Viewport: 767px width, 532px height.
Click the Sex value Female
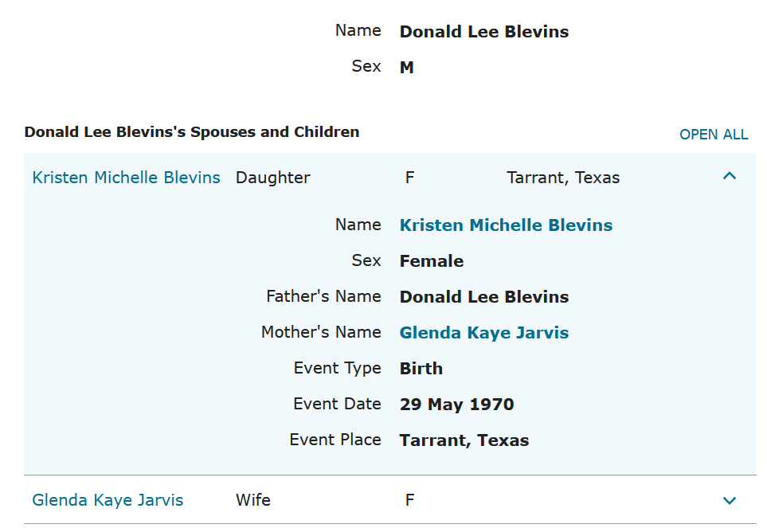(x=431, y=261)
